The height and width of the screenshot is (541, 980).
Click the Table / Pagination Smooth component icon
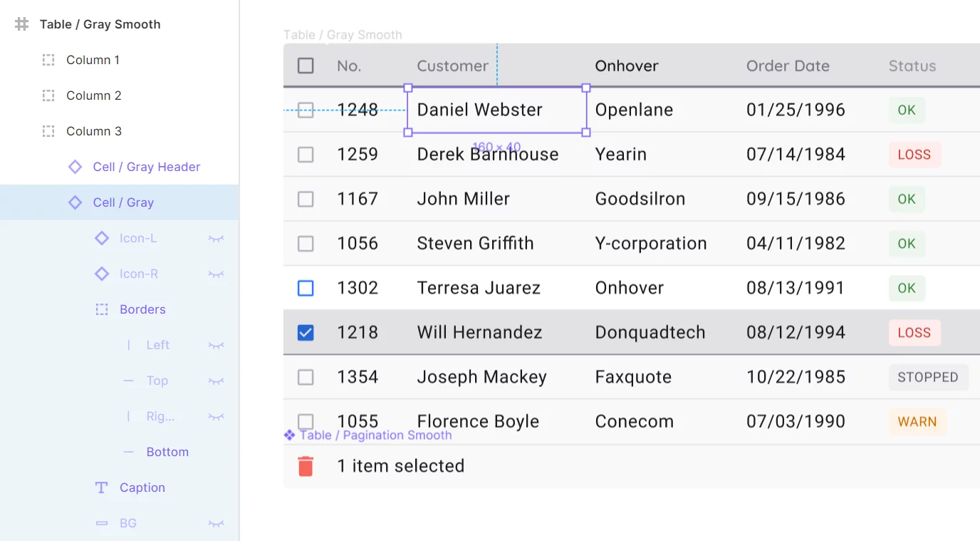(x=288, y=435)
